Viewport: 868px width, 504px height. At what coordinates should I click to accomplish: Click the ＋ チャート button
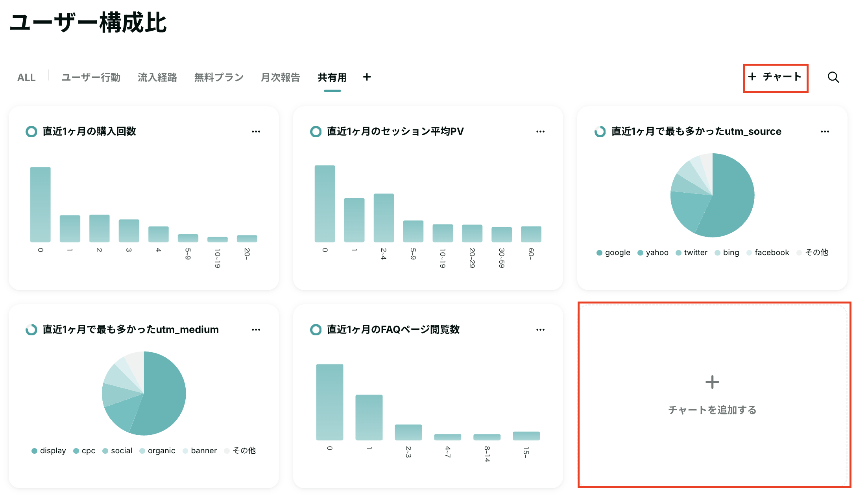(775, 77)
